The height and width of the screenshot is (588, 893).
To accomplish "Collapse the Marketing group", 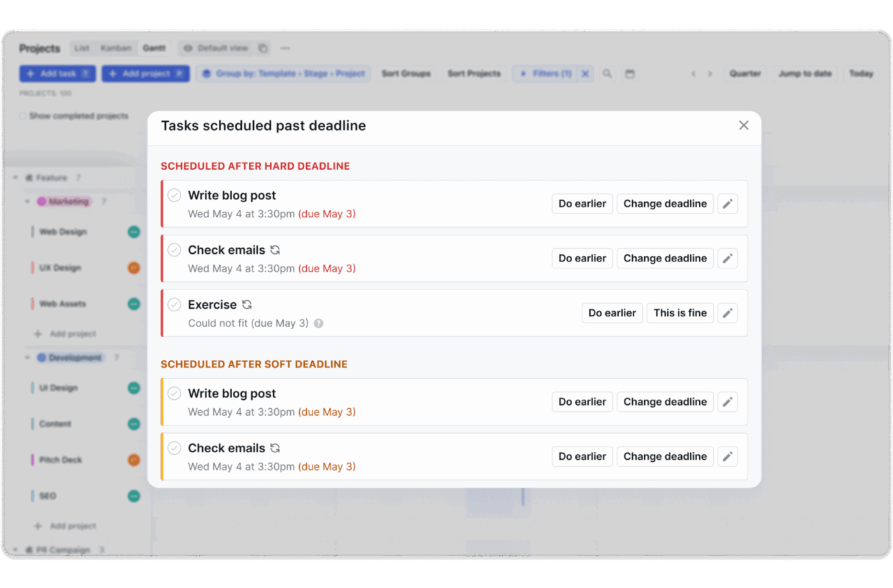I will click(x=27, y=202).
